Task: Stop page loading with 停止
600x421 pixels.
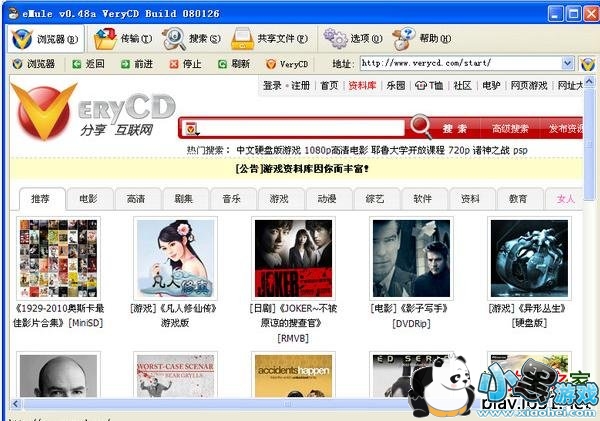Action: pyautogui.click(x=186, y=64)
